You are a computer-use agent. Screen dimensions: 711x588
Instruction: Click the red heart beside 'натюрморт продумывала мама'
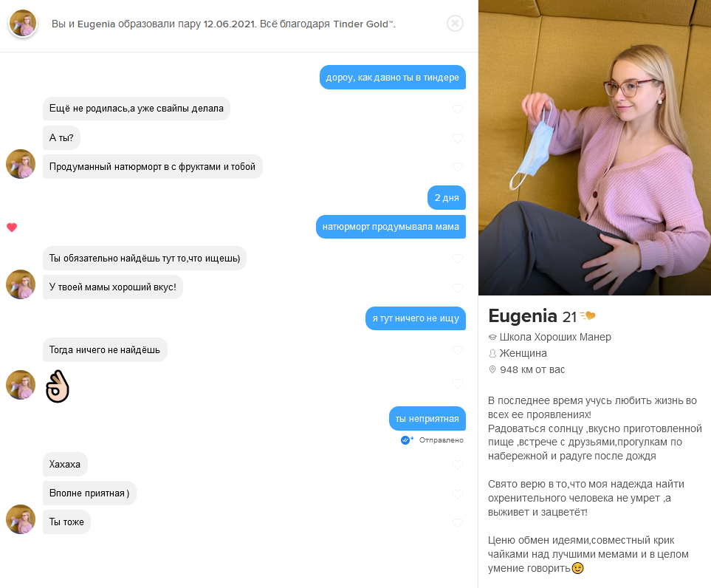tap(12, 228)
